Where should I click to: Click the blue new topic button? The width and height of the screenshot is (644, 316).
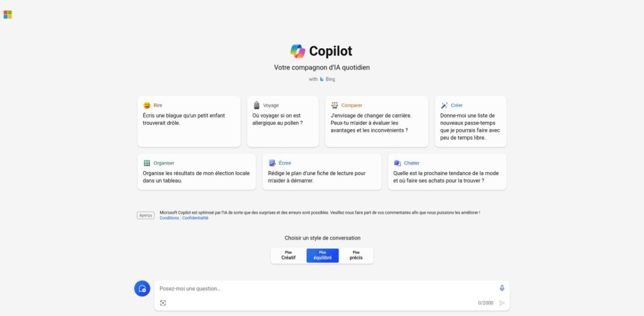(142, 288)
